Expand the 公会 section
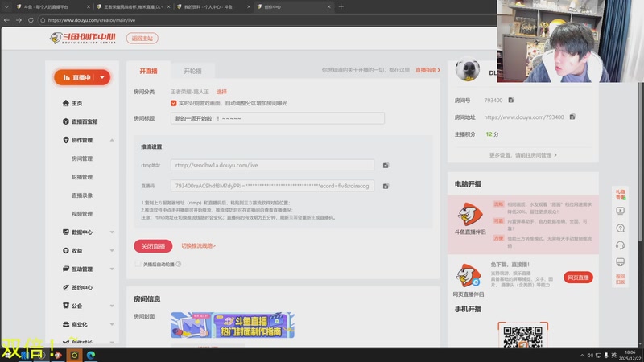644x362 pixels. point(112,306)
